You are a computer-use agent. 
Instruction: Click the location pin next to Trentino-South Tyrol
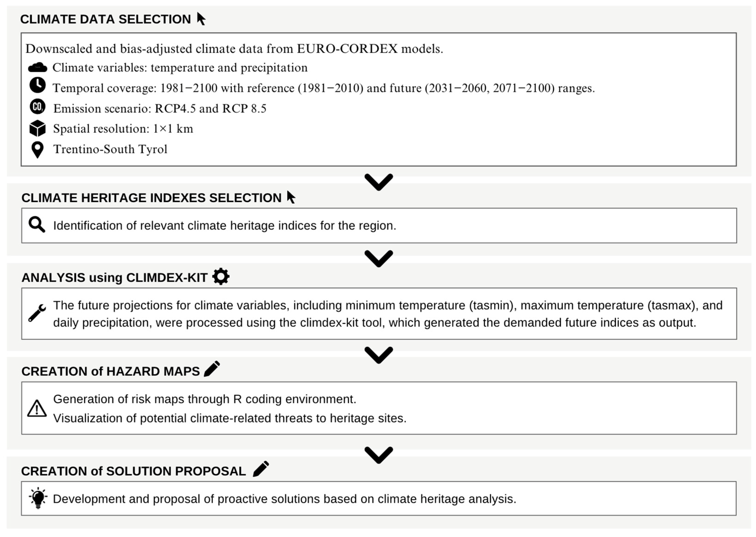[37, 150]
